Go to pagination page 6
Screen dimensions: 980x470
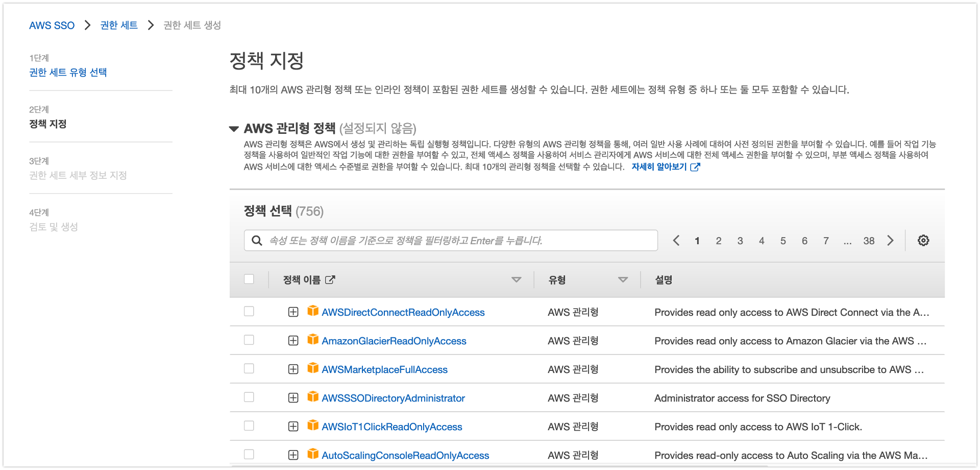pyautogui.click(x=804, y=241)
